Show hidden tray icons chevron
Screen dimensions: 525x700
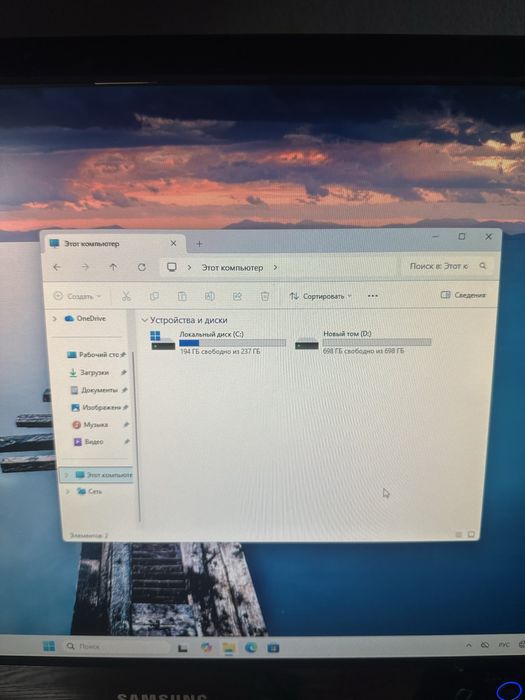pyautogui.click(x=469, y=646)
